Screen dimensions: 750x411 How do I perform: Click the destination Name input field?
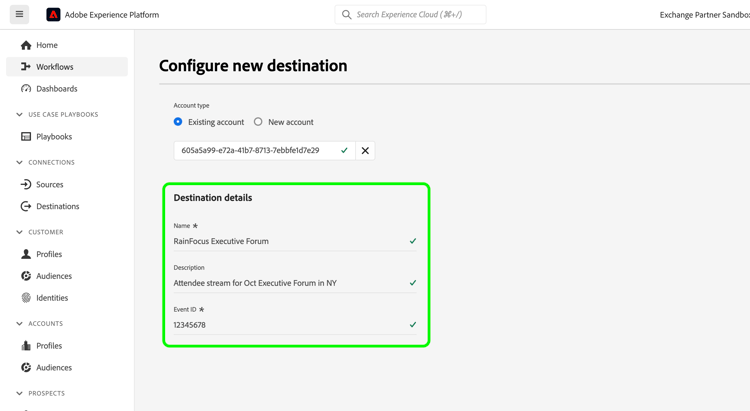coord(288,241)
